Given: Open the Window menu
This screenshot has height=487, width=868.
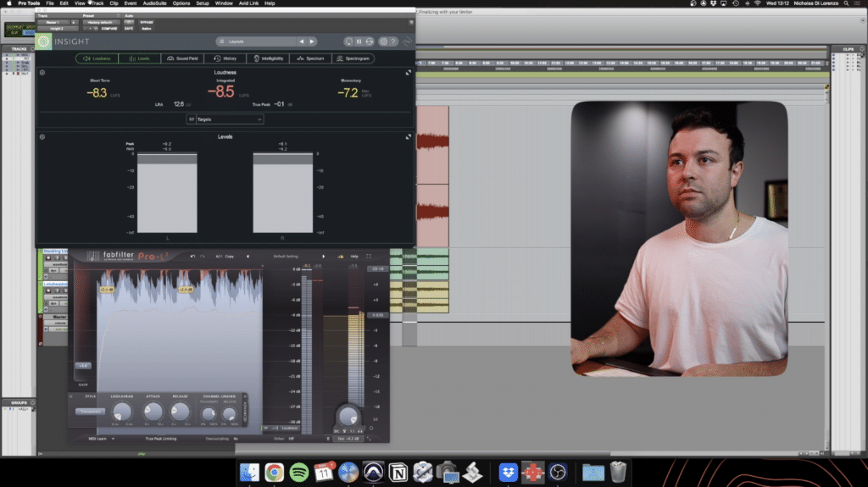Looking at the screenshot, I should pos(224,3).
